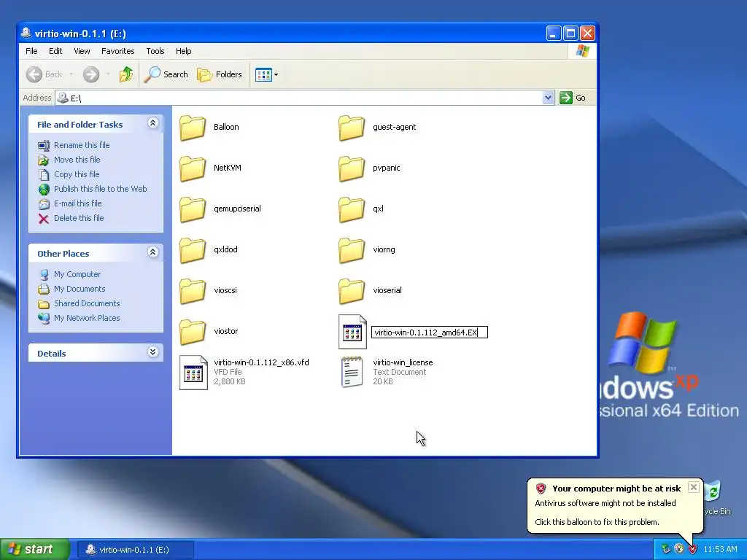The image size is (747, 560).
Task: Select the pvpanic folder icon
Action: pos(352,168)
